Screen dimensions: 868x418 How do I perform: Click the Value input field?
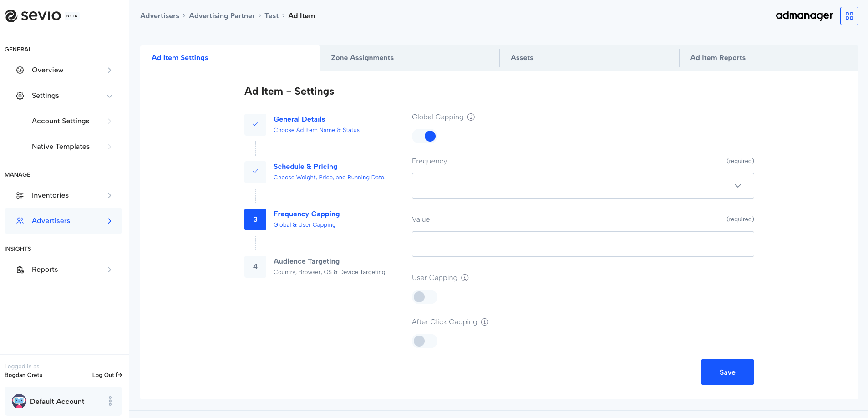pyautogui.click(x=583, y=244)
